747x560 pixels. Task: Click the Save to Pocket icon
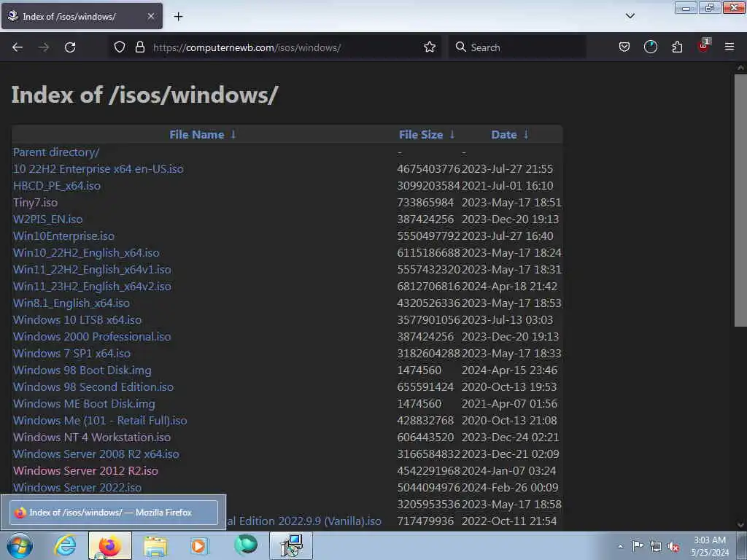click(x=624, y=47)
